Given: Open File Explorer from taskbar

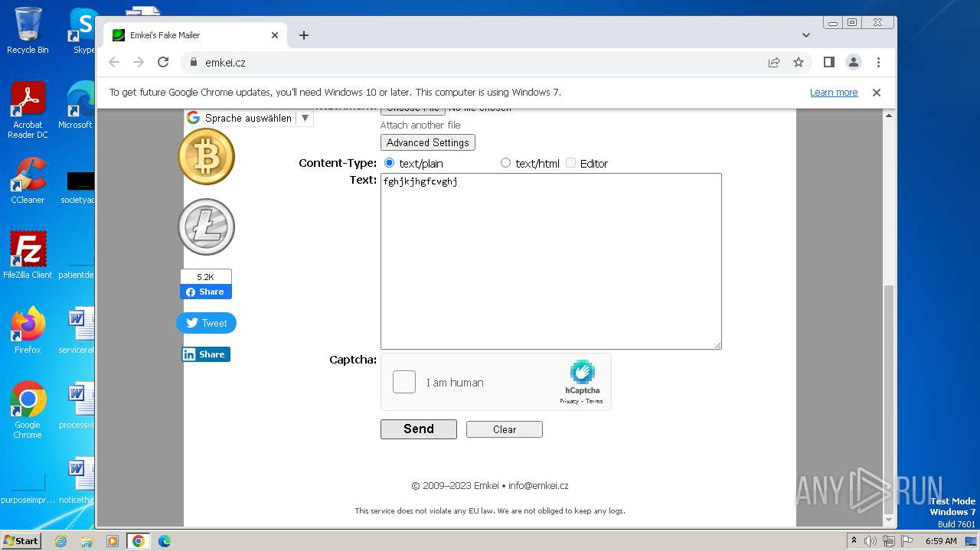Looking at the screenshot, I should coord(87,541).
